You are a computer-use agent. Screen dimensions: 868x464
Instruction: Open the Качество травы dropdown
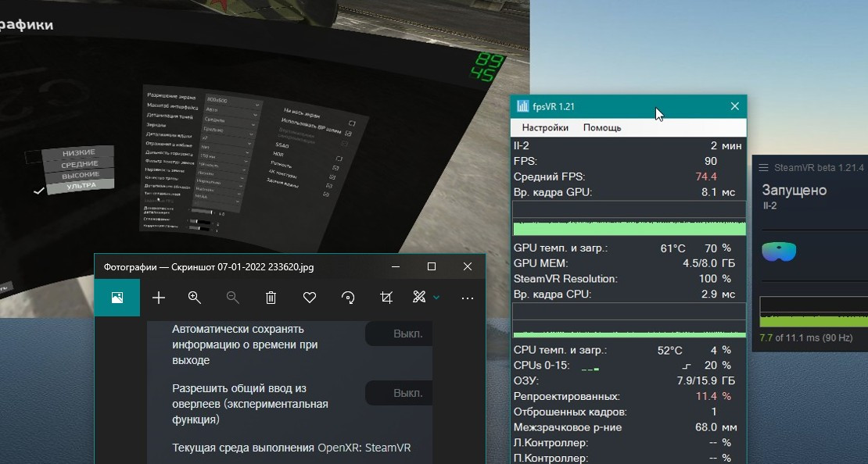point(219,183)
